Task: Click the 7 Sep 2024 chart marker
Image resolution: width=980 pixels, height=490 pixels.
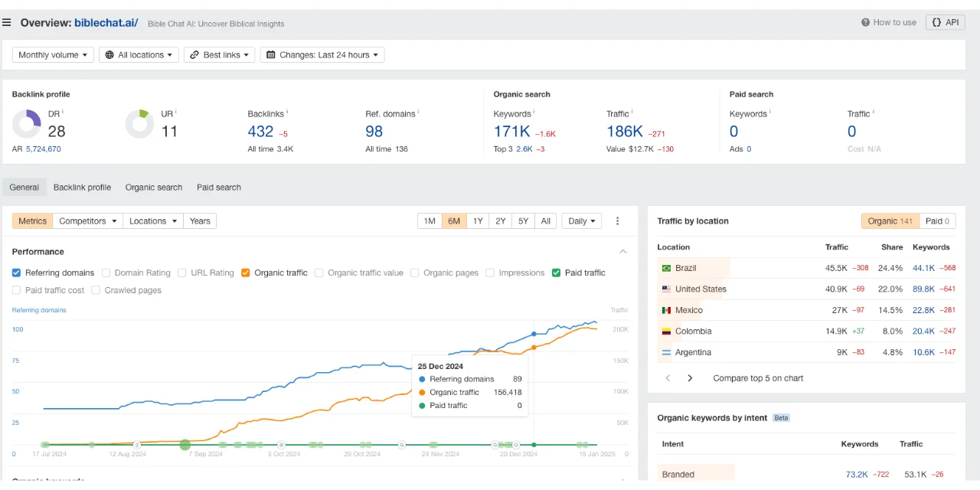Action: click(x=185, y=444)
